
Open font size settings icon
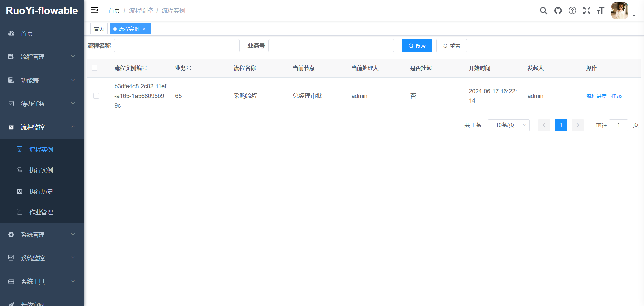click(601, 10)
